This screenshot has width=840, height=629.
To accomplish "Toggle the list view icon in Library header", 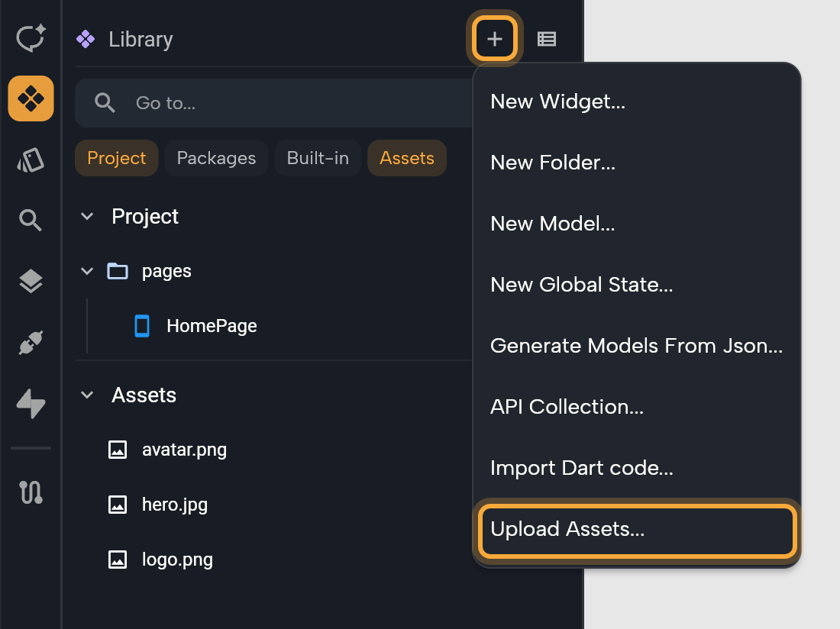I will pos(547,38).
